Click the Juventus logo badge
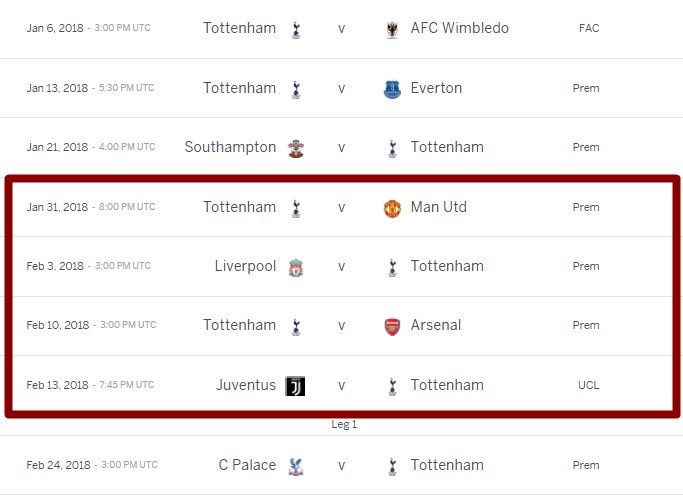 click(295, 386)
